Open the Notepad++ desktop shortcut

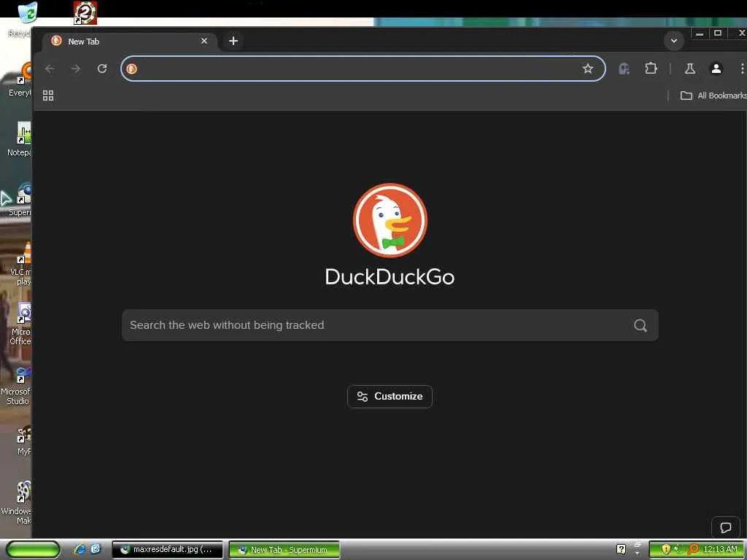point(21,139)
